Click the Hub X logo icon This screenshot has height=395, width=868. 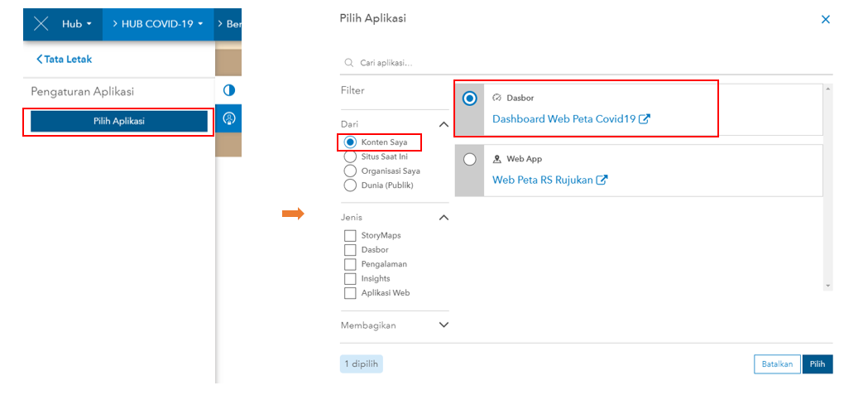click(x=41, y=24)
